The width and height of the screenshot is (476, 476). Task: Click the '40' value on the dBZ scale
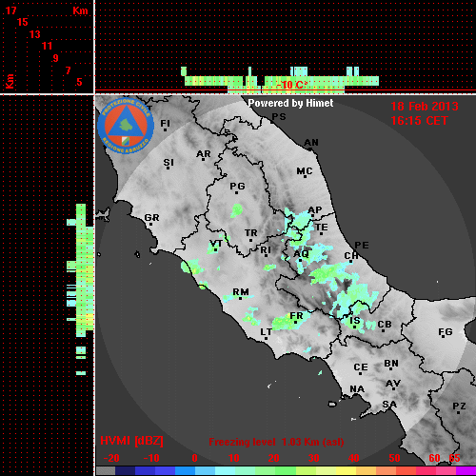click(354, 458)
